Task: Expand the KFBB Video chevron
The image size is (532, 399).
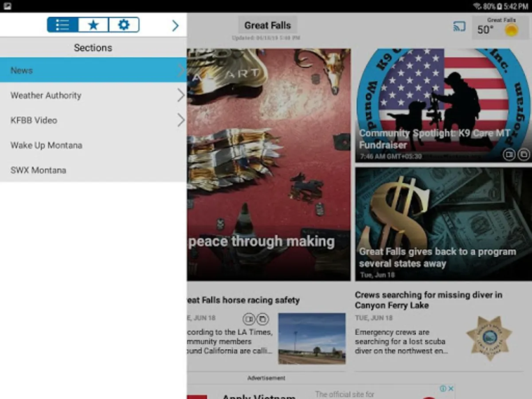Action: 181,120
